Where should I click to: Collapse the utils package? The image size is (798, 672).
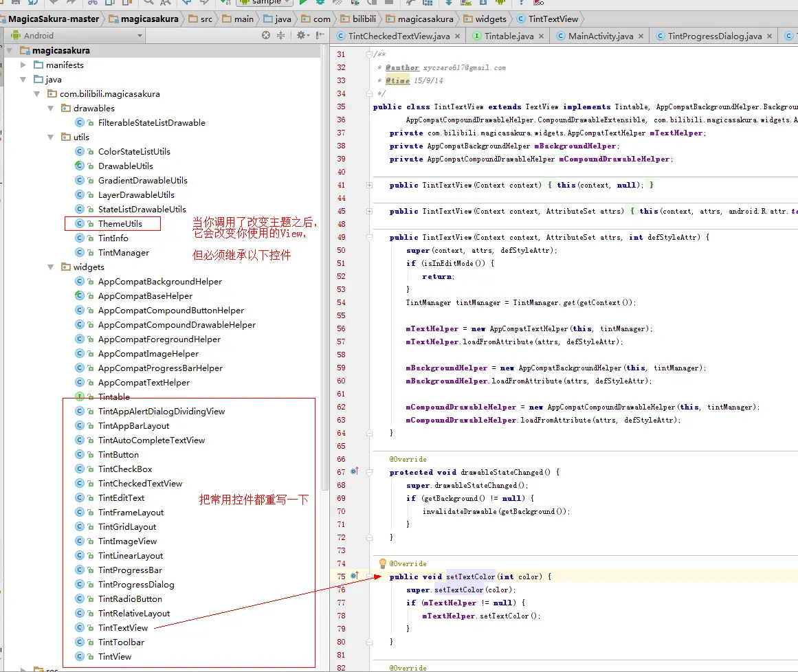(51, 137)
